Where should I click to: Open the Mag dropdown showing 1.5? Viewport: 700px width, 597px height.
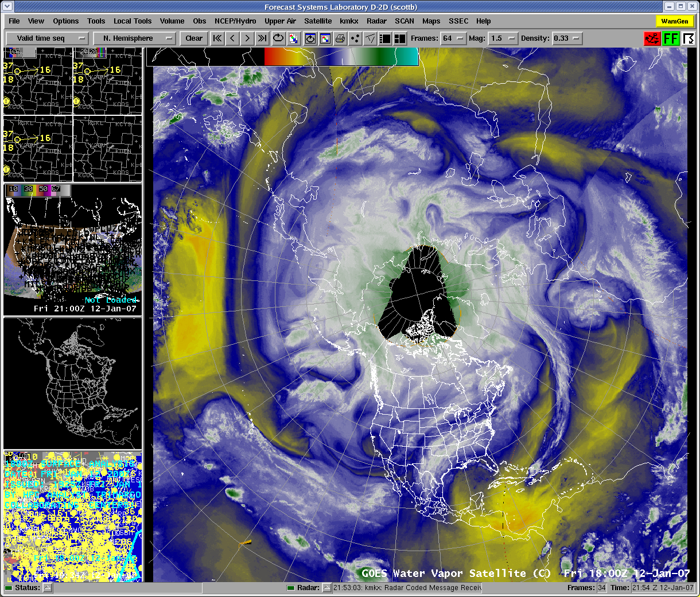point(503,38)
